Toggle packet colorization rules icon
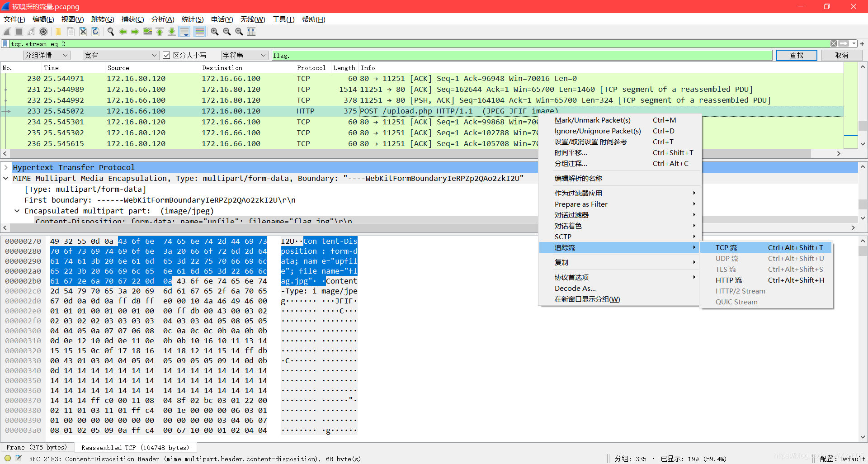Screen dimensions: 868x464 199,32
